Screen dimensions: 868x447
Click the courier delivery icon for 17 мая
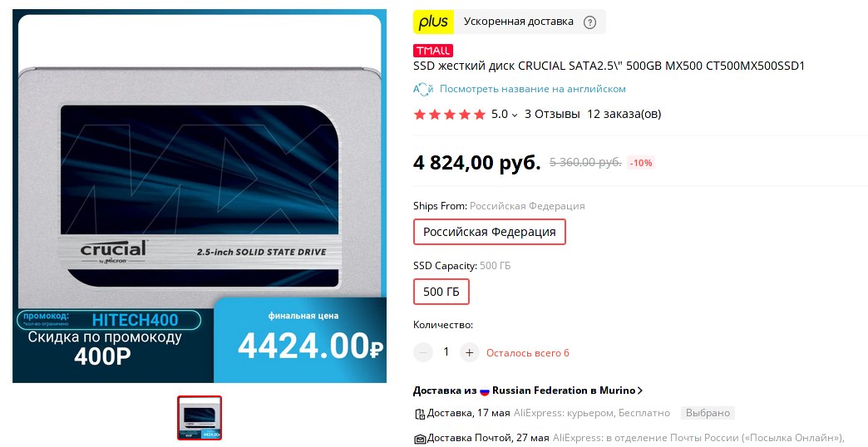click(420, 413)
